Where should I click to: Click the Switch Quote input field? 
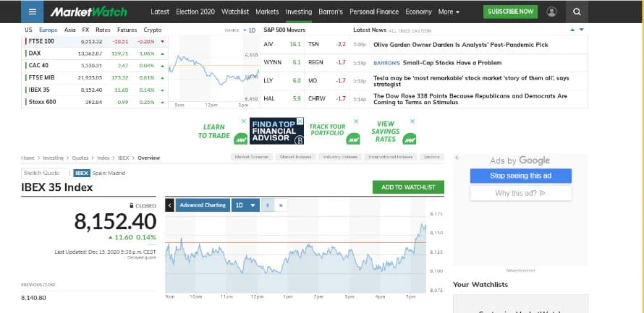click(43, 173)
